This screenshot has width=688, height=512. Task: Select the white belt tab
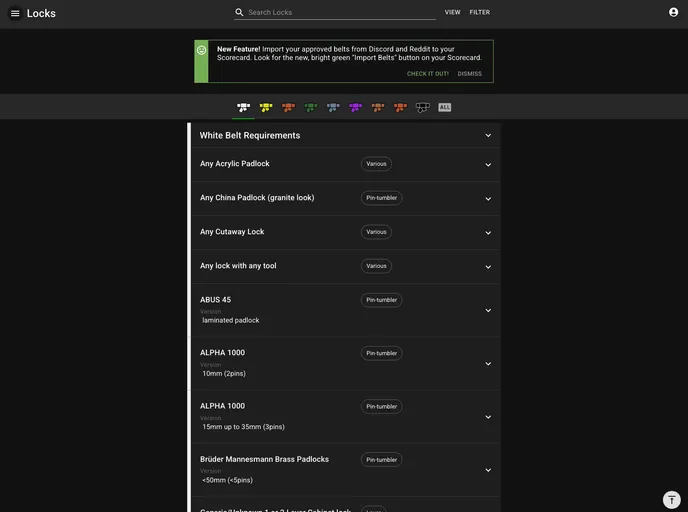click(243, 107)
